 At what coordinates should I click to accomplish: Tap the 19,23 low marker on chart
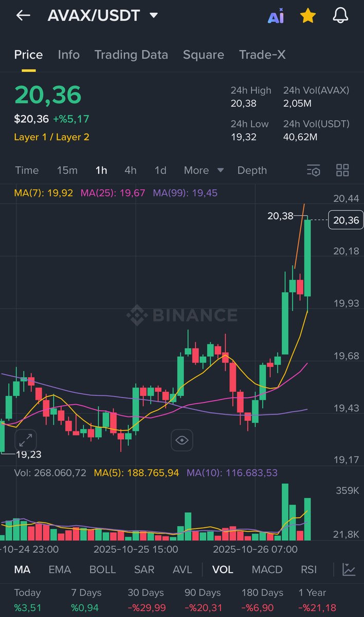pos(28,455)
